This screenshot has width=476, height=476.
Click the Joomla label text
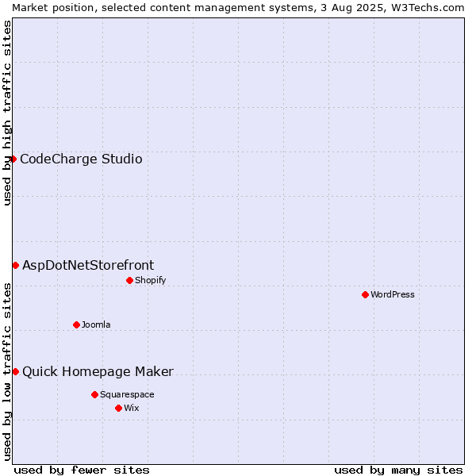(96, 324)
